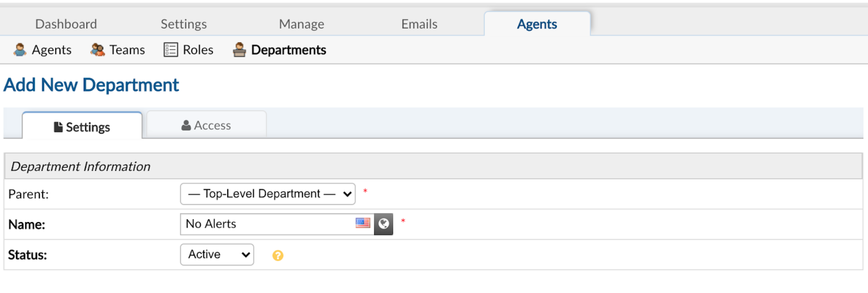
Task: Click the Agents person icon in sub-navigation
Action: pos(20,50)
